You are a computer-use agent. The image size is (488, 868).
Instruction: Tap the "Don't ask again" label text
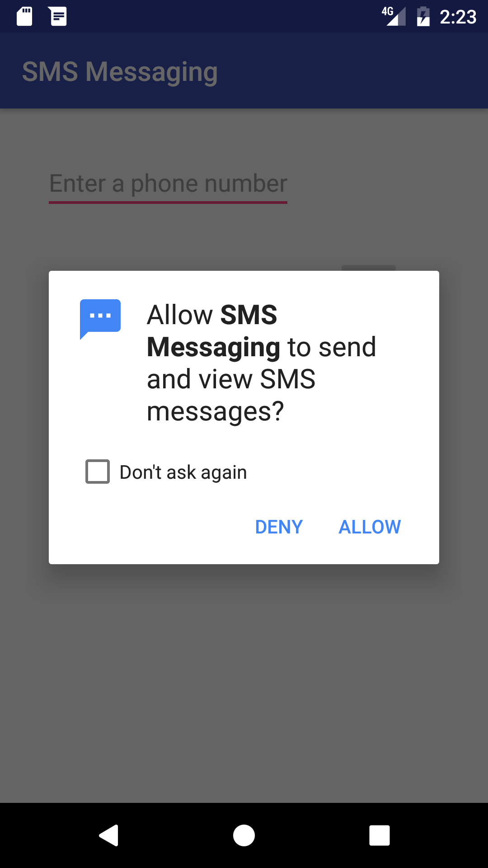click(183, 472)
